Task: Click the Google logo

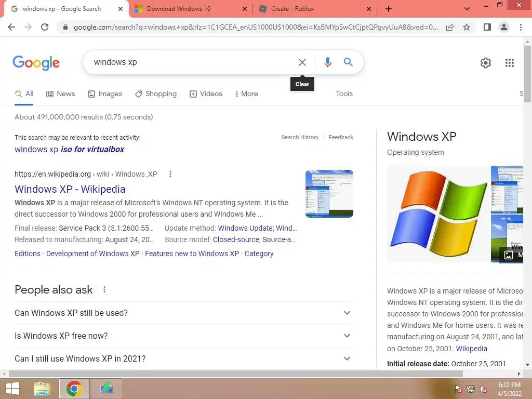Action: tap(36, 63)
